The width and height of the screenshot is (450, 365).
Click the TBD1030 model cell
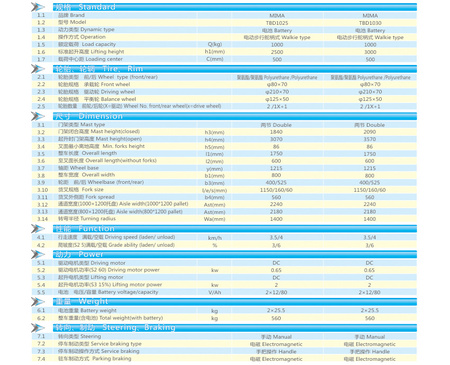(x=370, y=23)
